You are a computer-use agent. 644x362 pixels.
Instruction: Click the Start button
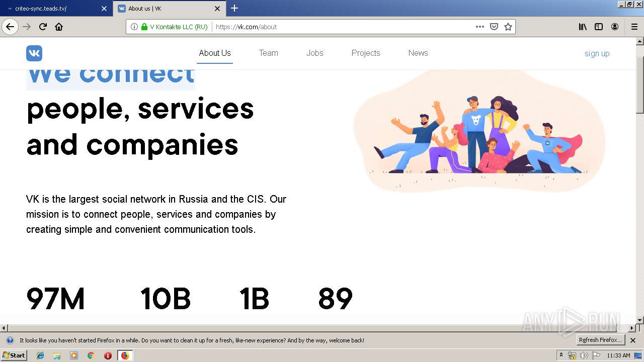[x=14, y=355]
